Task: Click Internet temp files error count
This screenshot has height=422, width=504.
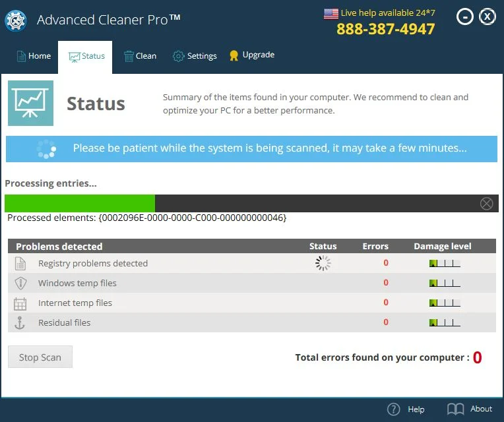Action: pos(386,303)
